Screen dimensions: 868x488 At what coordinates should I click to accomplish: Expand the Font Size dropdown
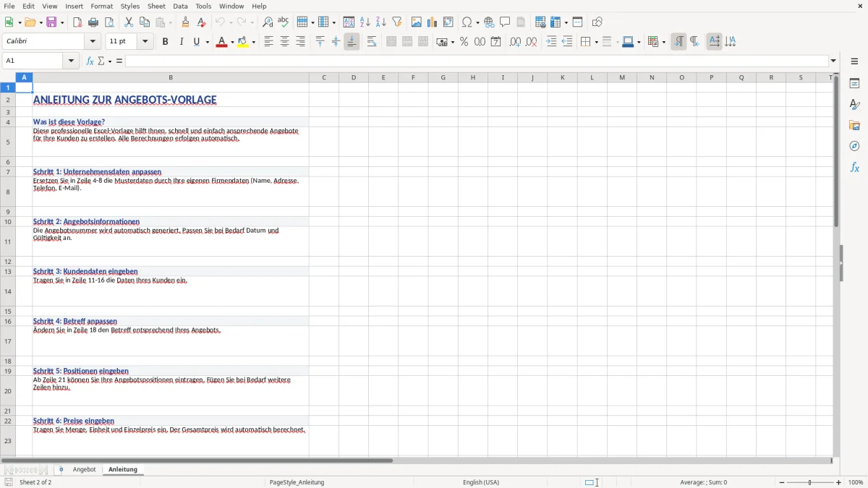click(145, 42)
